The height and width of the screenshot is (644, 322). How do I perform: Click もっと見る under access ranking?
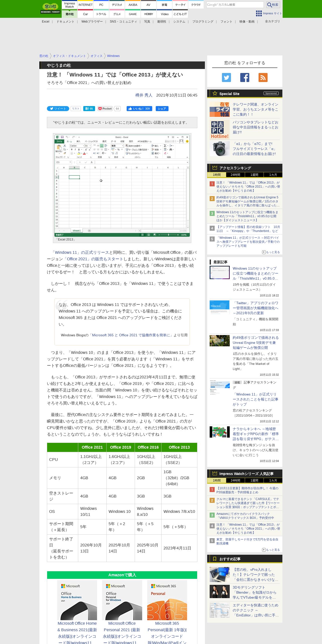tap(271, 252)
